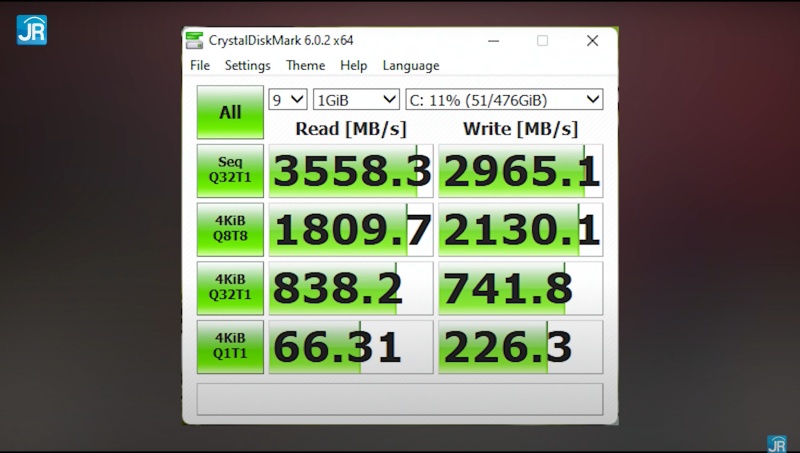This screenshot has width=800, height=453.
Task: Run all benchmarks with the All button
Action: coord(230,112)
